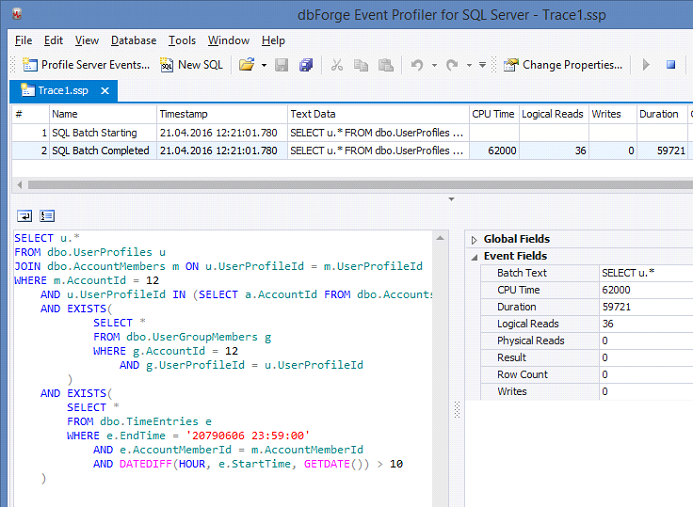Sort by the Logical Reads column header

(x=554, y=114)
